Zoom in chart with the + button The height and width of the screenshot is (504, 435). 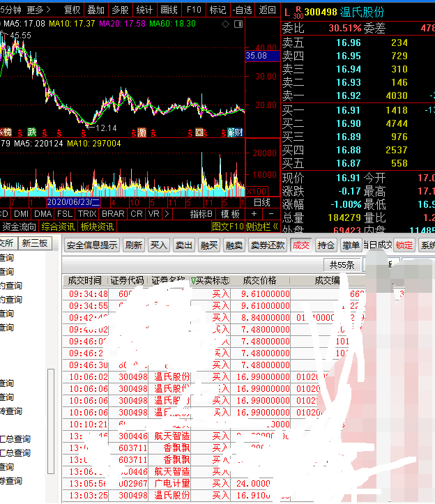coord(254,214)
